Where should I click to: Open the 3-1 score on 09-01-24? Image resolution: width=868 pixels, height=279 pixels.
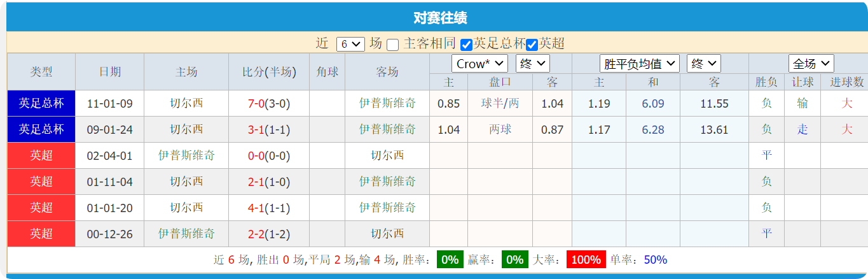(x=256, y=130)
